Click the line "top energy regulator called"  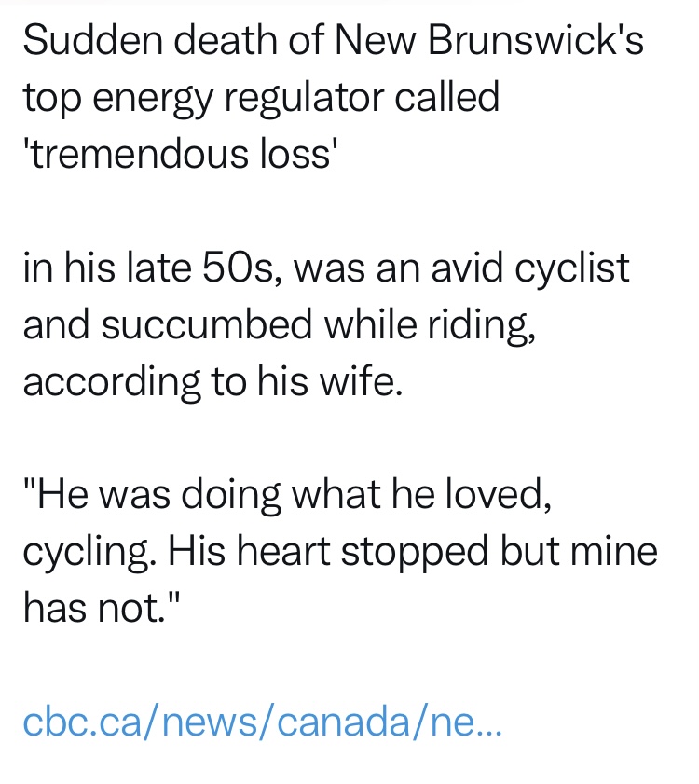(x=261, y=97)
